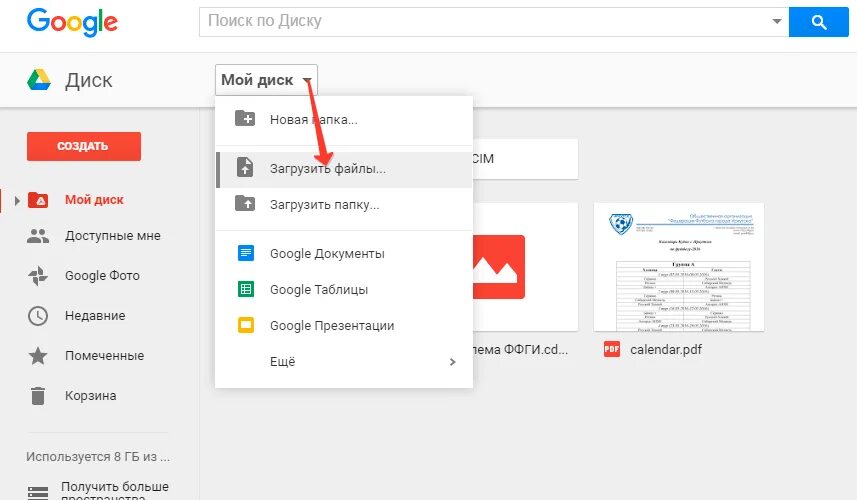857x500 pixels.
Task: Open the calendar.pdf document thumbnail
Action: click(679, 267)
